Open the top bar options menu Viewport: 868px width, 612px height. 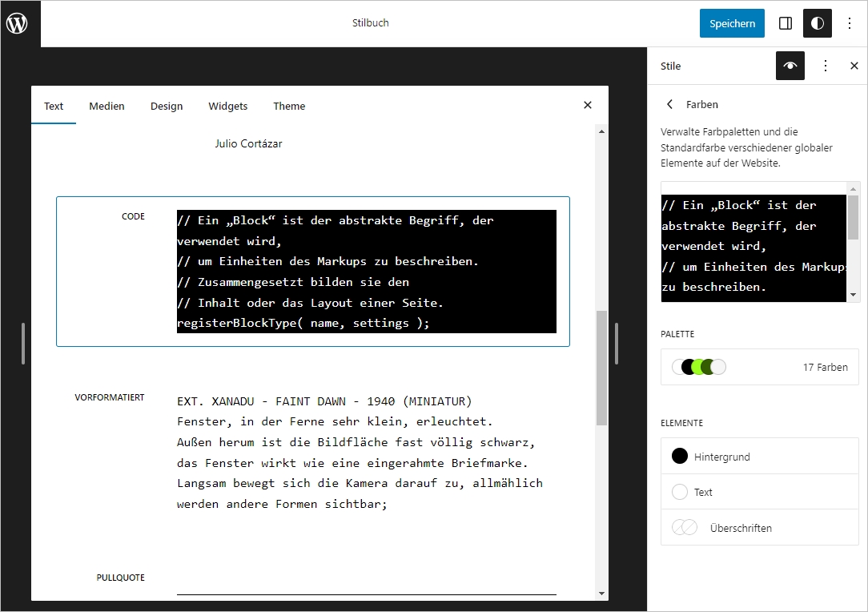[850, 23]
